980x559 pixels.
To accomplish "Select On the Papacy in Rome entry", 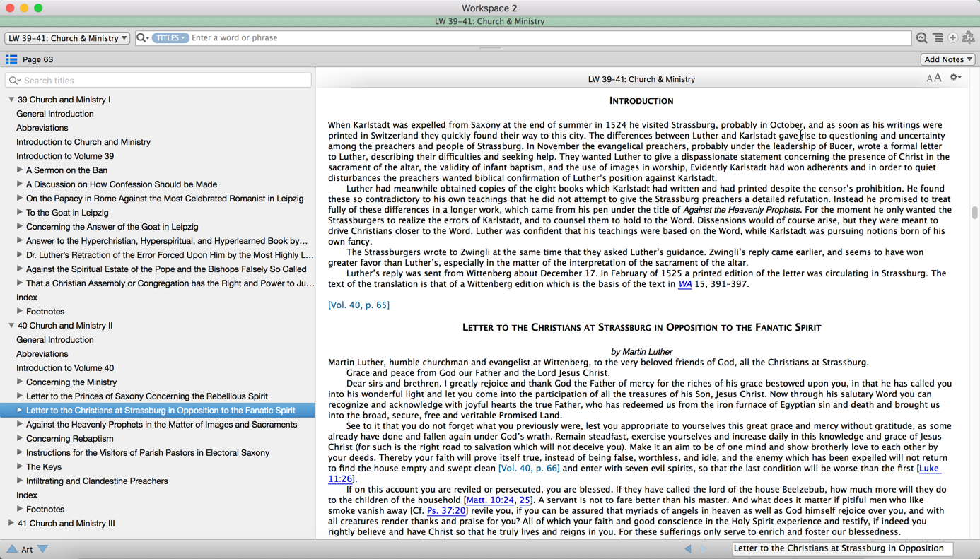I will [x=165, y=199].
